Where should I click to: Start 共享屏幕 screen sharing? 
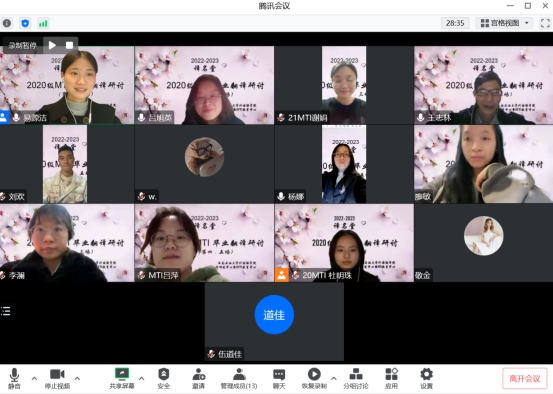point(122,378)
